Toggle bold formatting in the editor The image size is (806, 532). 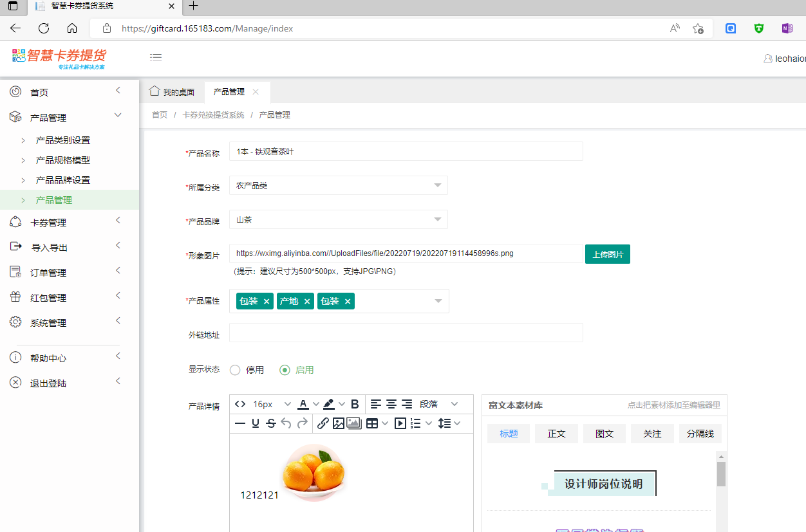coord(355,404)
